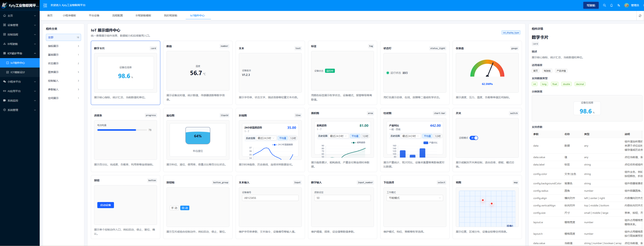The image size is (644, 246).
Task: Click the 电池电量 progress bar
Action: click(122, 130)
